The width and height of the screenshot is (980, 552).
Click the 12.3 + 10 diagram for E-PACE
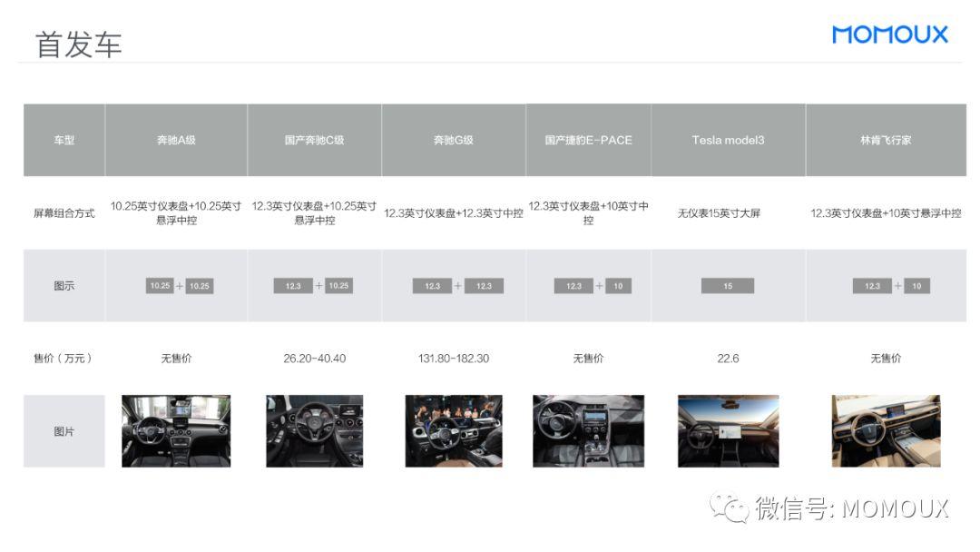click(593, 286)
